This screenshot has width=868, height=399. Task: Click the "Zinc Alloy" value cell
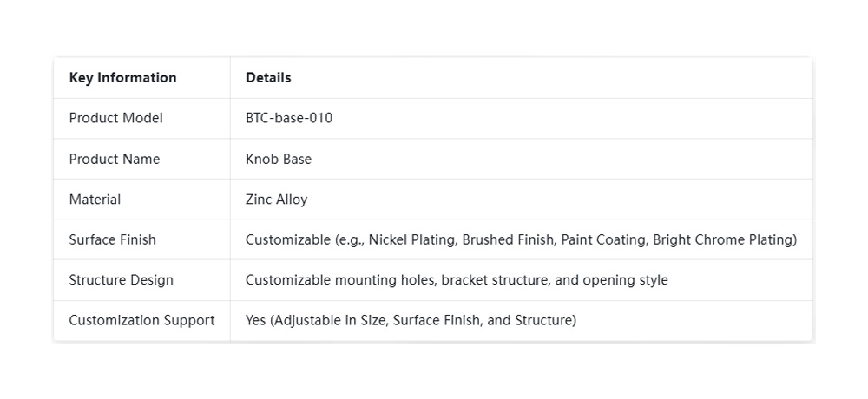[276, 199]
